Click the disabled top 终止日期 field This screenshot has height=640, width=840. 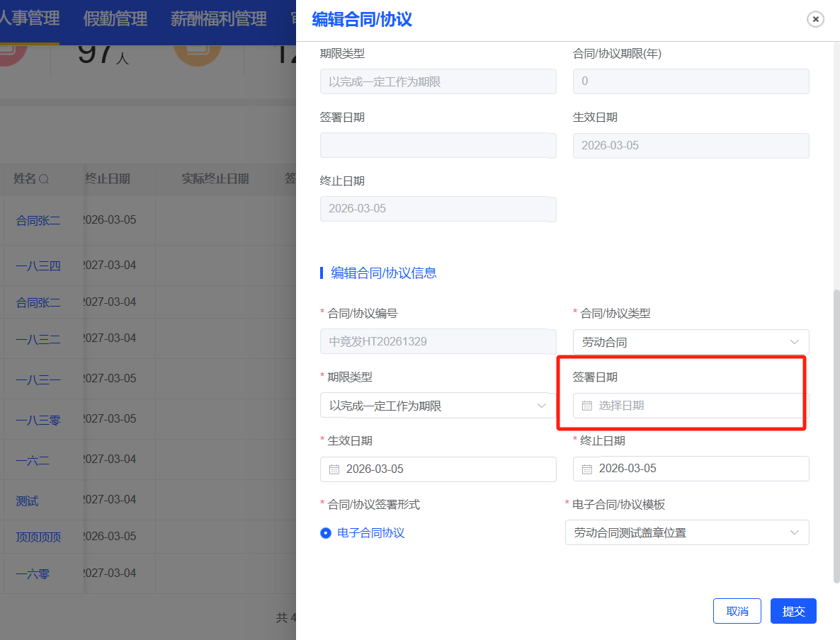click(438, 209)
